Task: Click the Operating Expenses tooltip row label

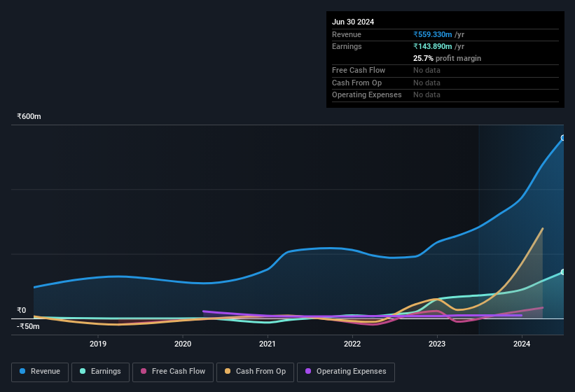Action: tap(367, 95)
